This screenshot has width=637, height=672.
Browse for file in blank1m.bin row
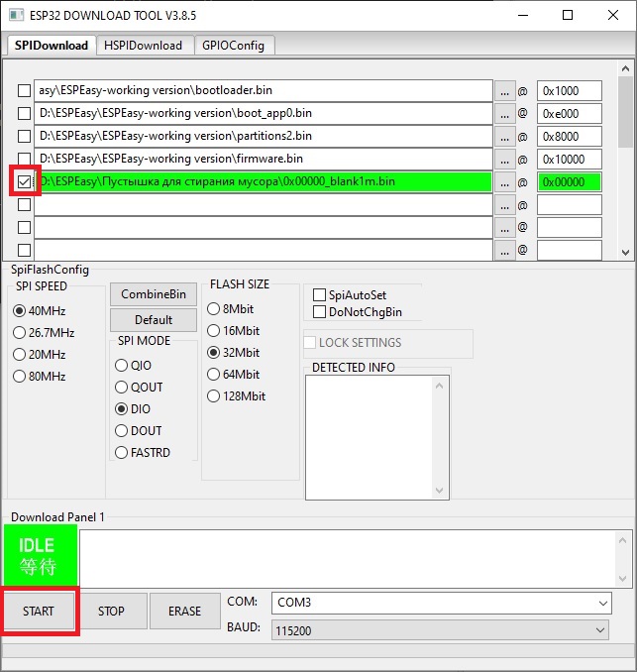pos(504,182)
